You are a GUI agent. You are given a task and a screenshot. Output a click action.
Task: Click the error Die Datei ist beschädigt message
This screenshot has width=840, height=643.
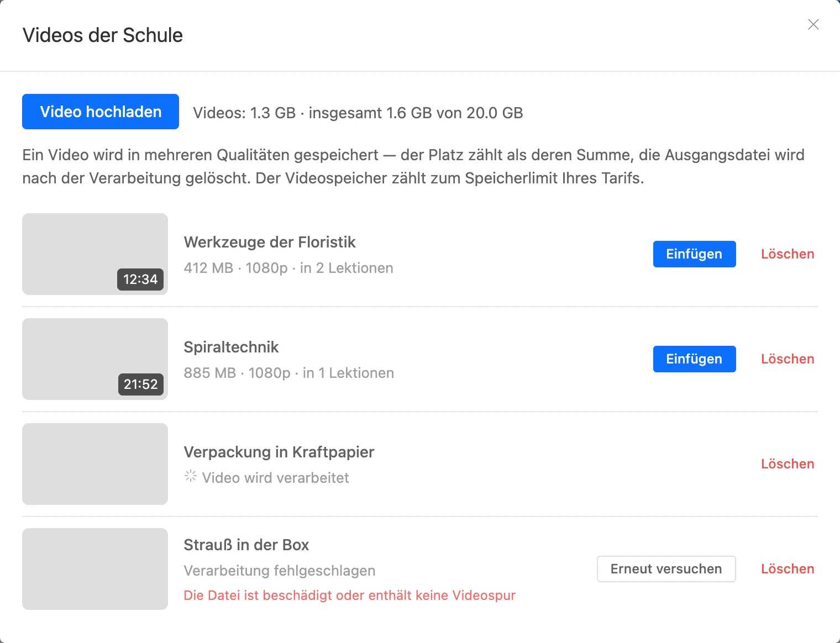point(350,595)
